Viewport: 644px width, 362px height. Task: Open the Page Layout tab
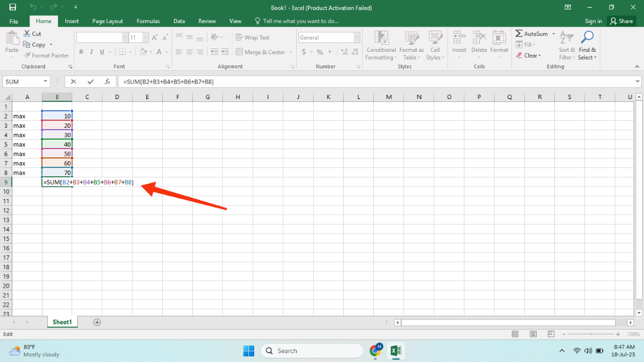(x=107, y=21)
